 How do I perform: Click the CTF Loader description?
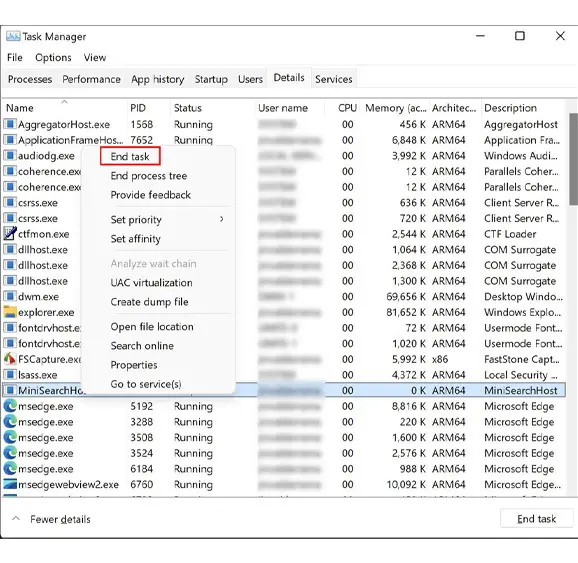pos(510,234)
